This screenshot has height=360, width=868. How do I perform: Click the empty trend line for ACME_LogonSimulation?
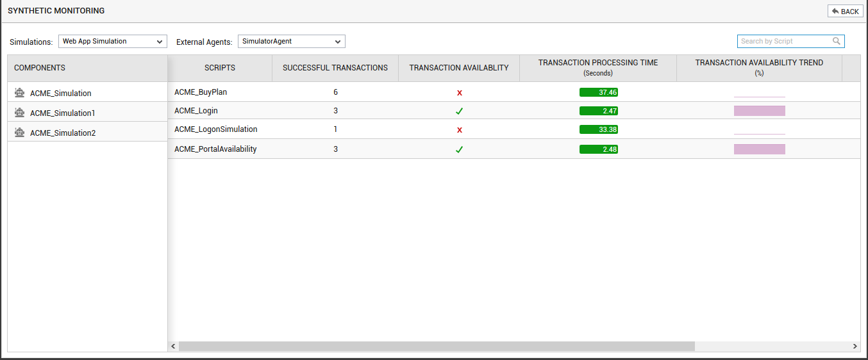click(x=760, y=134)
